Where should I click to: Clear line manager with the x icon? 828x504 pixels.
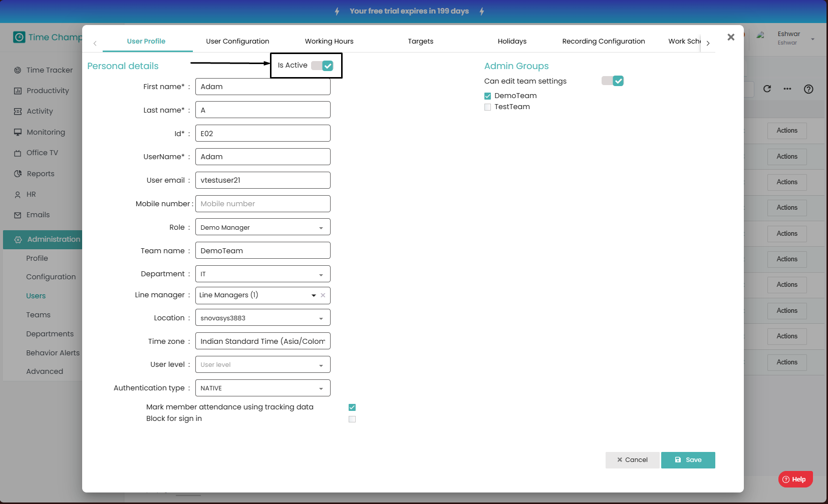click(x=323, y=295)
